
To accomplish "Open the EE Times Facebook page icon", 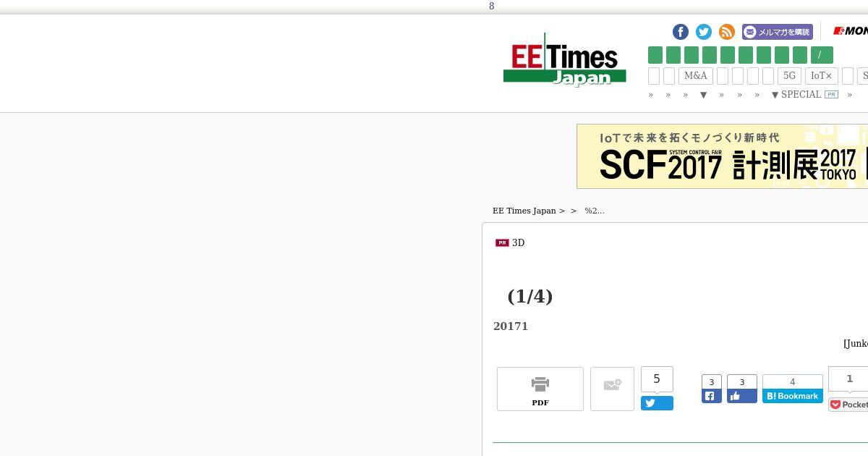I will [681, 32].
